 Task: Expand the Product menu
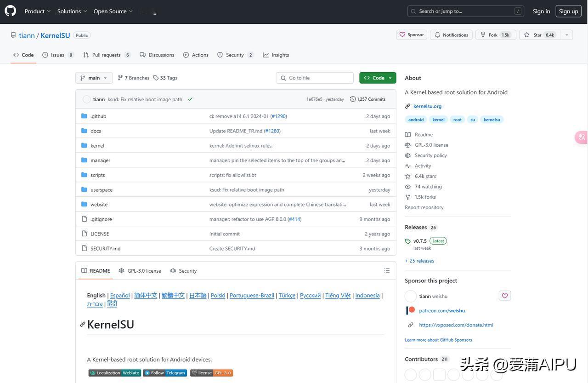coord(38,11)
